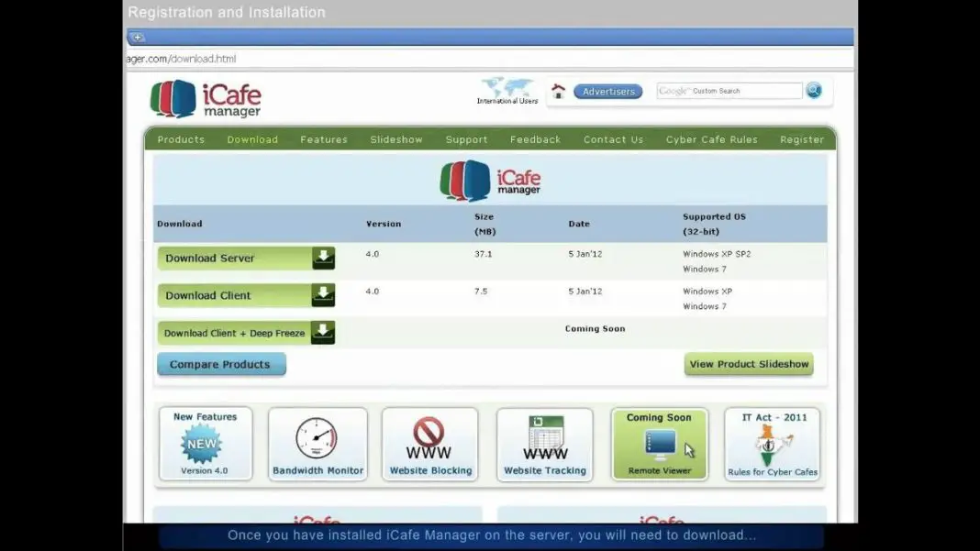Click the Download Server button
This screenshot has width=980, height=551.
tap(246, 258)
